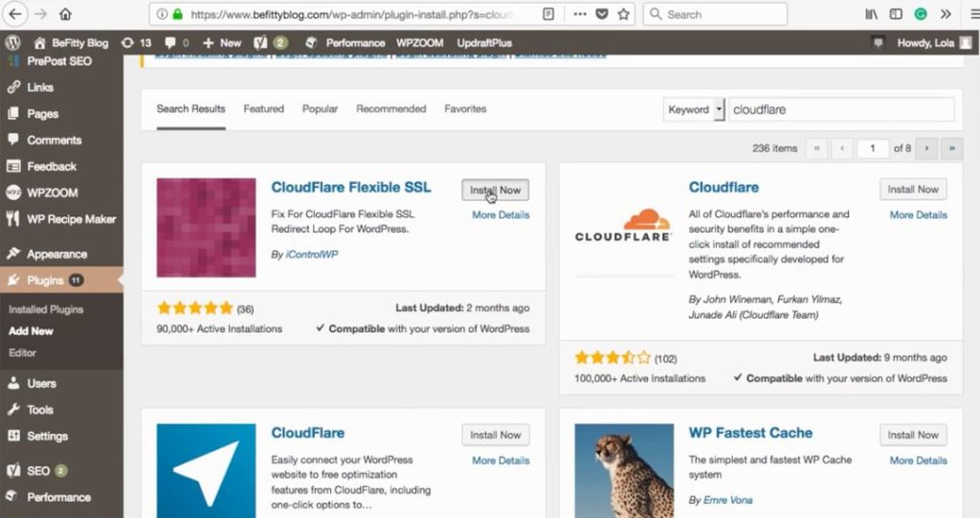Bookmark this page with star icon
This screenshot has height=518, width=980.
coord(623,13)
